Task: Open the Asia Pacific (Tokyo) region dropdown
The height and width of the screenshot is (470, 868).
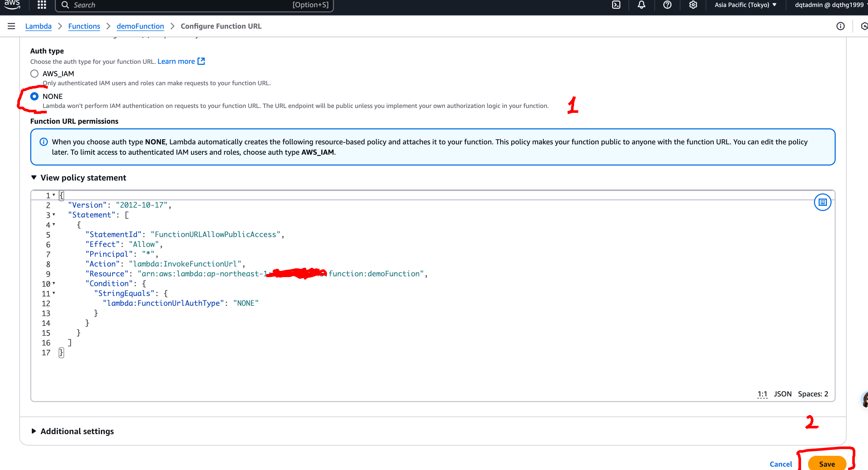Action: tap(745, 5)
